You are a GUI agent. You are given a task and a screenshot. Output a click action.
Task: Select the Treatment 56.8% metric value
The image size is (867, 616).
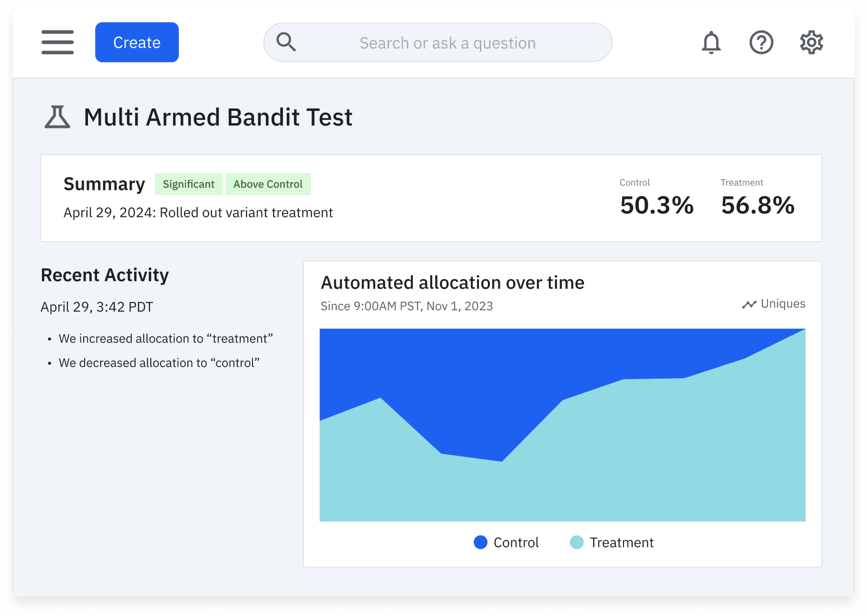(x=758, y=205)
